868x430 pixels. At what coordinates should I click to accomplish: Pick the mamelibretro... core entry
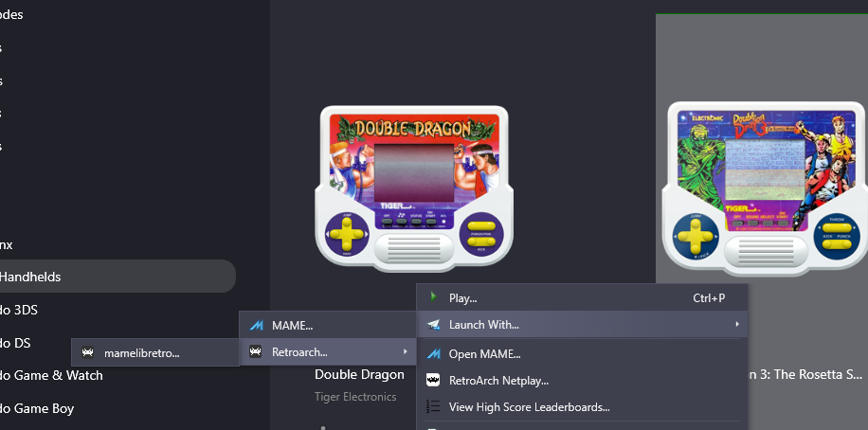[x=155, y=352]
